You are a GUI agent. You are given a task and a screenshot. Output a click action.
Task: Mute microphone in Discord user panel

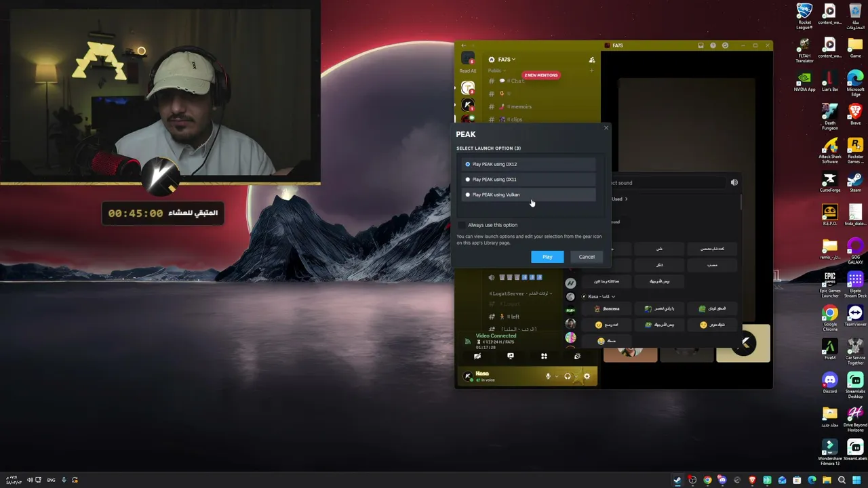point(548,376)
